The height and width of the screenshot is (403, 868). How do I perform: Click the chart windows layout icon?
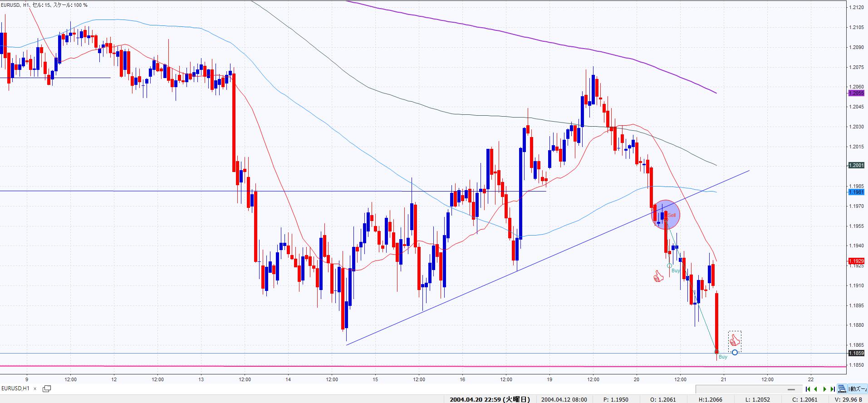tap(843, 389)
